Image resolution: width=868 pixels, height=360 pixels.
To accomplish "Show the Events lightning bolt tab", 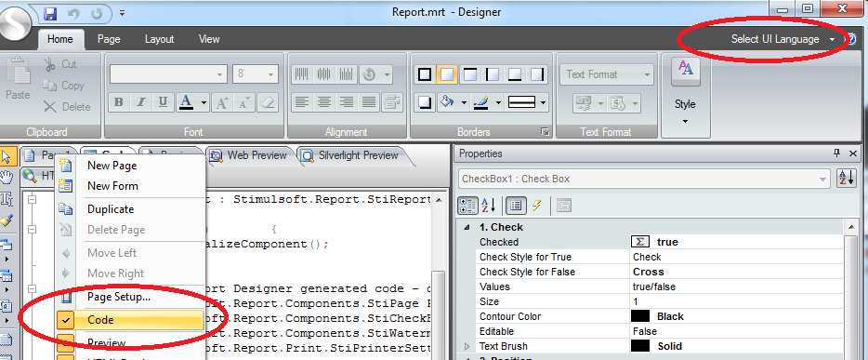I will tap(536, 206).
